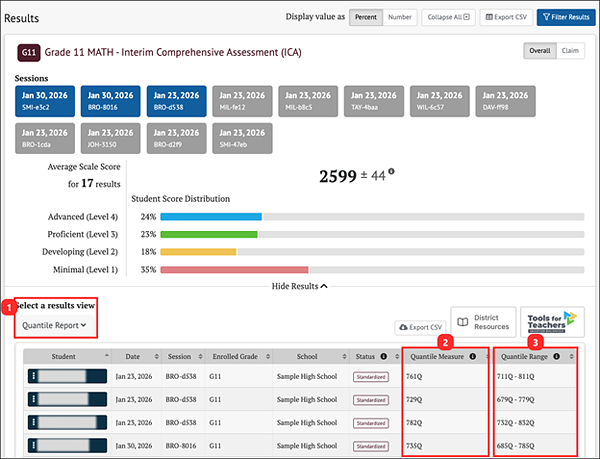Sort table by School column arrows
600x459 pixels.
click(x=344, y=356)
